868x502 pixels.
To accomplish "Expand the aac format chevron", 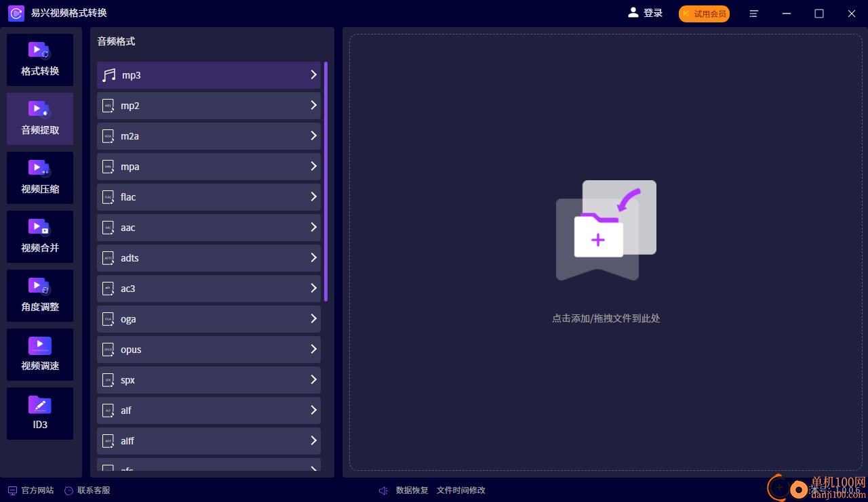I will point(313,227).
